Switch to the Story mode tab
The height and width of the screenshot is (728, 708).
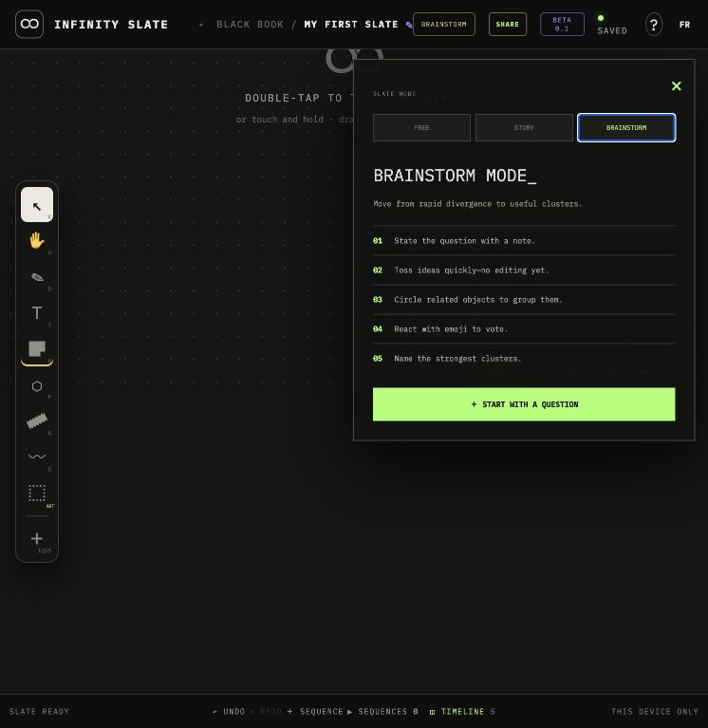(524, 128)
